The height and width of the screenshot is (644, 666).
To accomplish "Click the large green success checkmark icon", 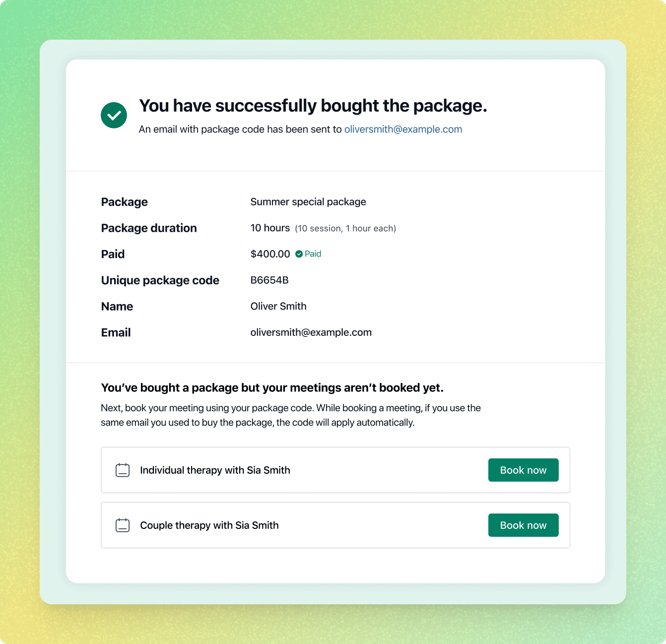I will 114,115.
